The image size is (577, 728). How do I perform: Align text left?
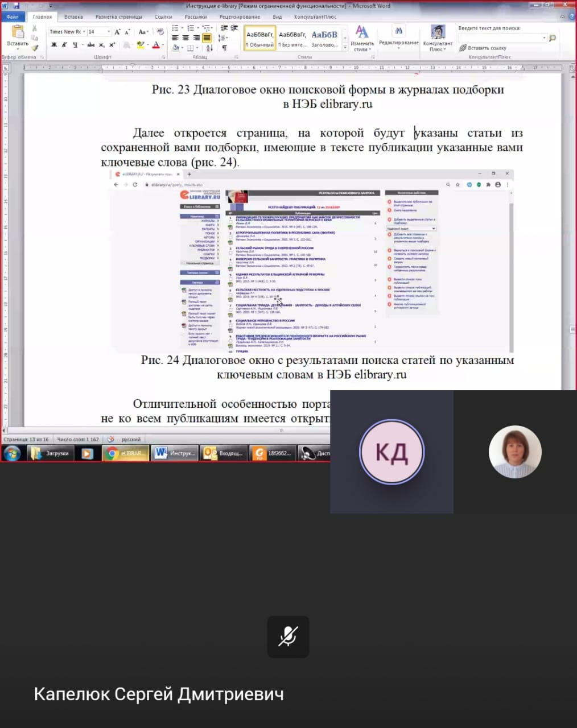click(175, 38)
